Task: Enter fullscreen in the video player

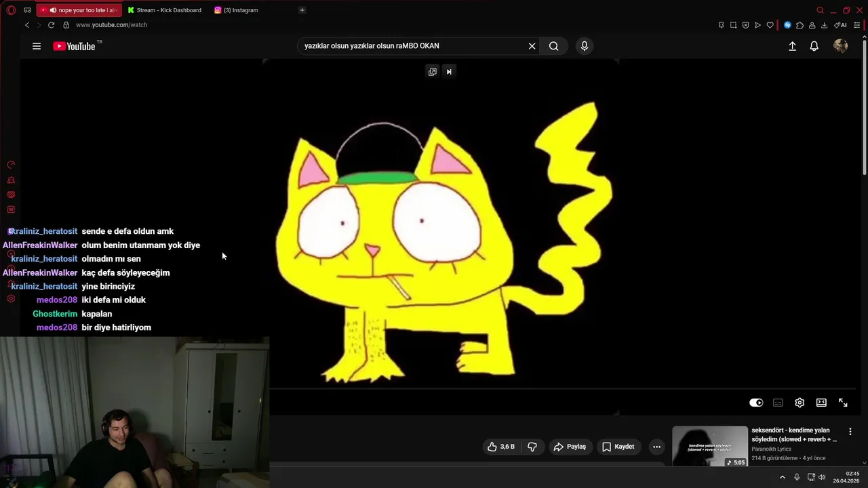Action: [843, 403]
